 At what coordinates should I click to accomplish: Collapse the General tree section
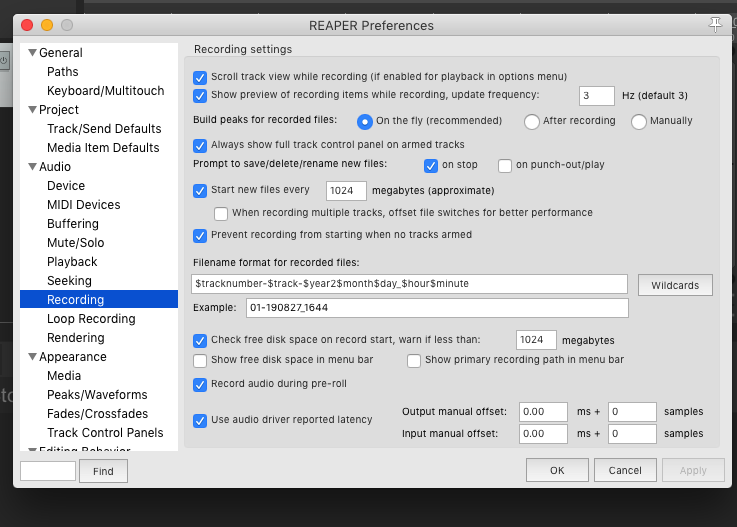coord(32,53)
